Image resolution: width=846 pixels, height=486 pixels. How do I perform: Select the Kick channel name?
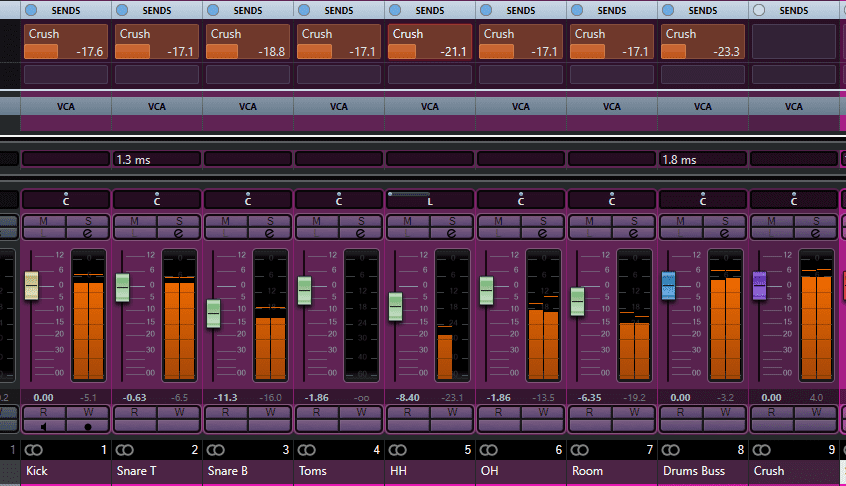coord(37,471)
